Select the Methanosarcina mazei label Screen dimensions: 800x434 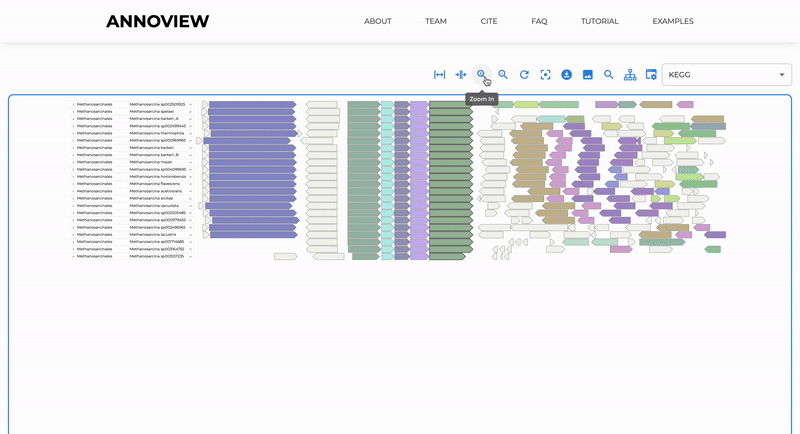[x=151, y=162]
